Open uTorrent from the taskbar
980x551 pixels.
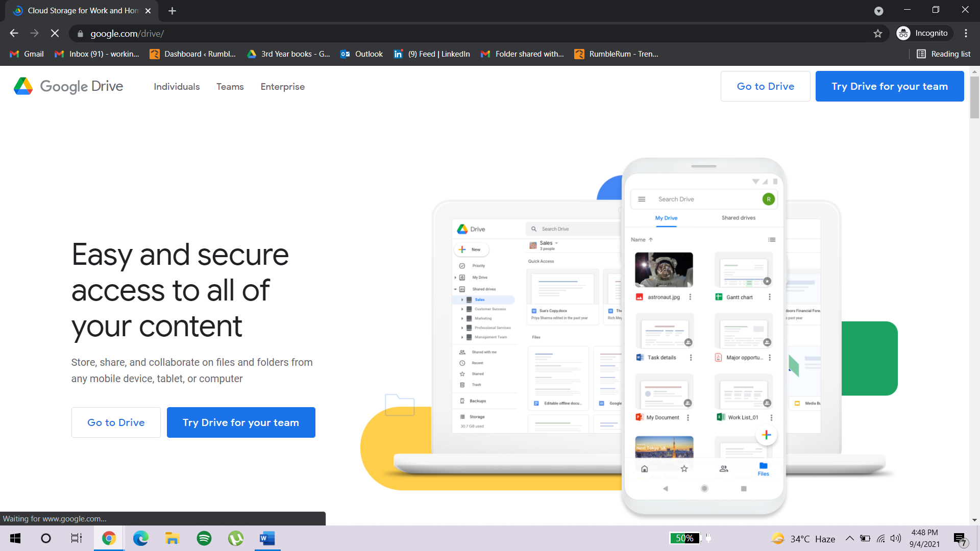click(x=236, y=538)
